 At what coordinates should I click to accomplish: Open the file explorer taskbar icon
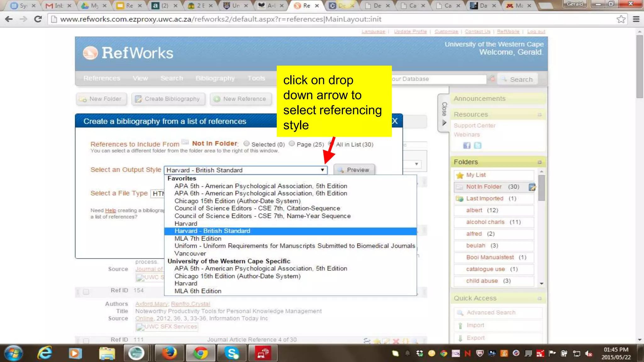pos(107,353)
